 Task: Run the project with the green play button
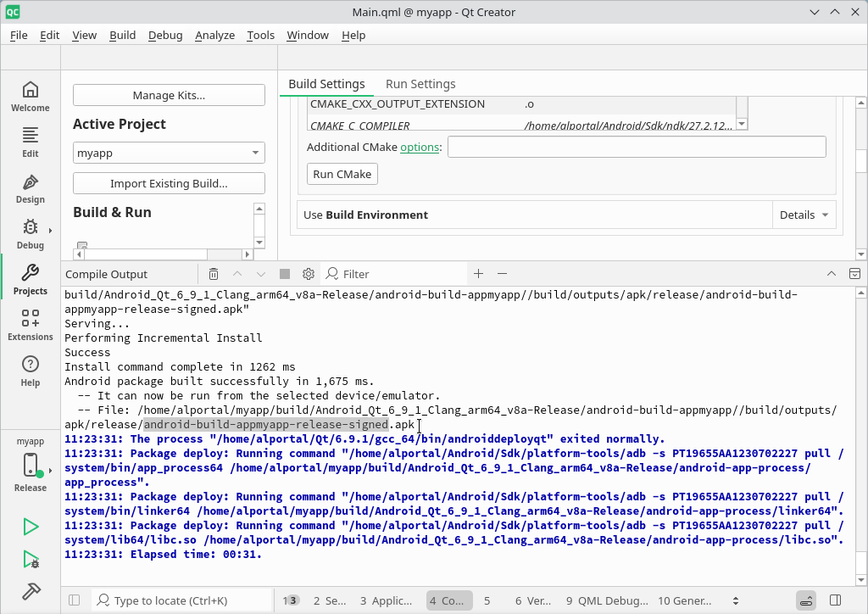[31, 527]
